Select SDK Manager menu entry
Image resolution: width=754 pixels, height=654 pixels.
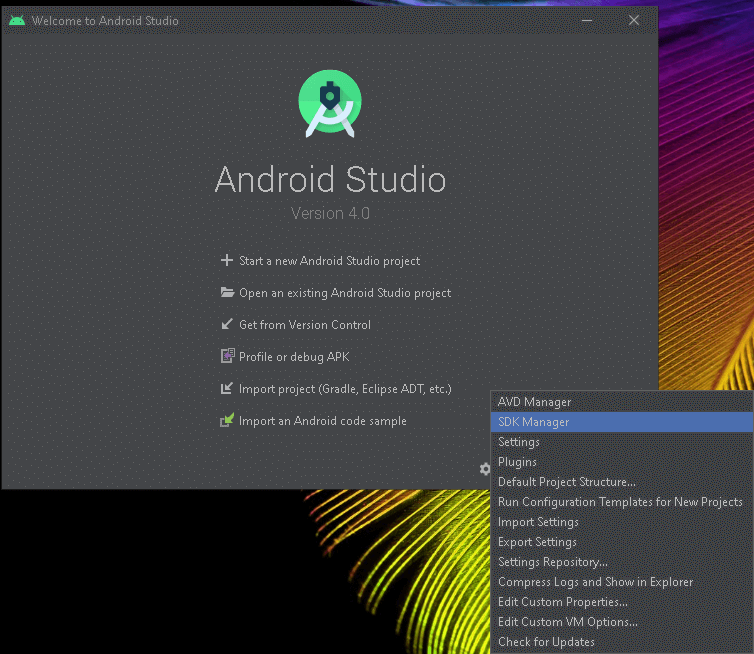[622, 422]
